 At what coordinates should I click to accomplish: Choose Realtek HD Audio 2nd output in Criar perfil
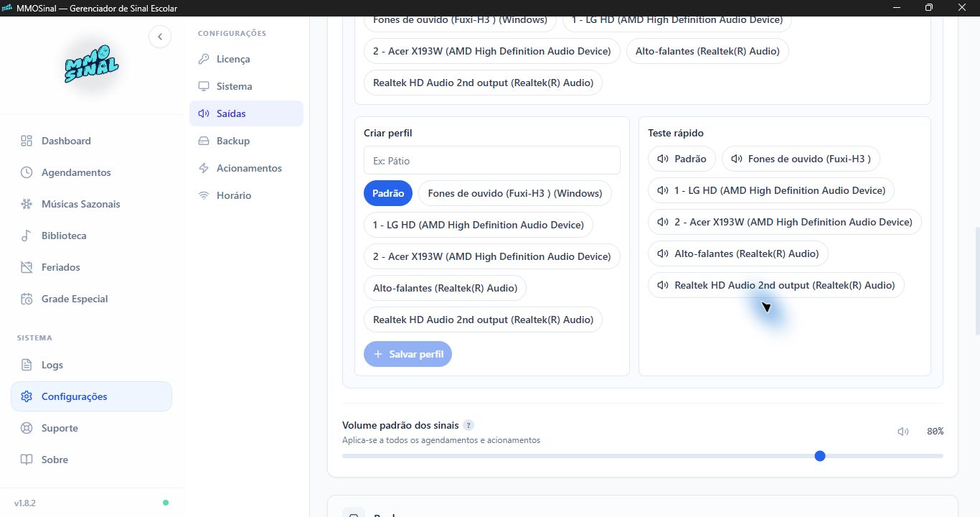tap(484, 320)
